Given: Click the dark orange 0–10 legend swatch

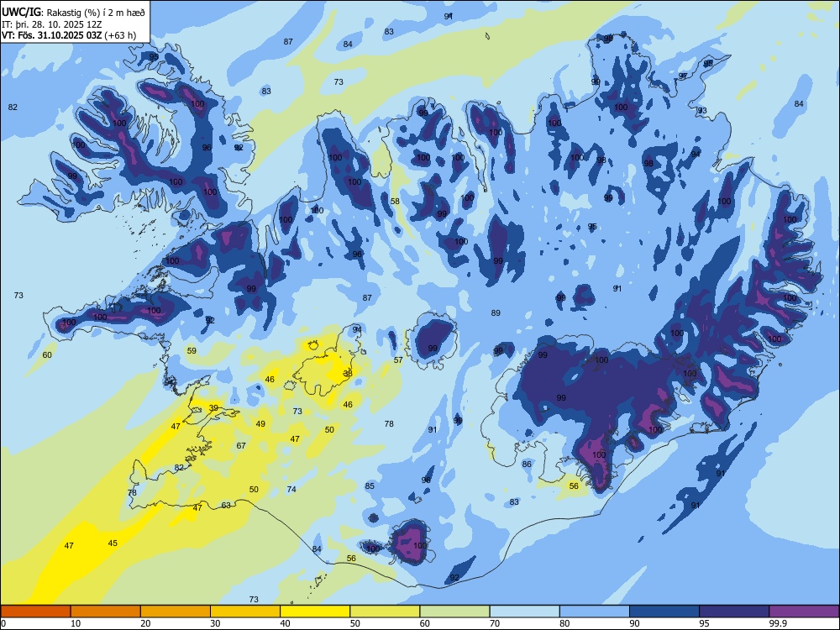Looking at the screenshot, I should (x=36, y=612).
